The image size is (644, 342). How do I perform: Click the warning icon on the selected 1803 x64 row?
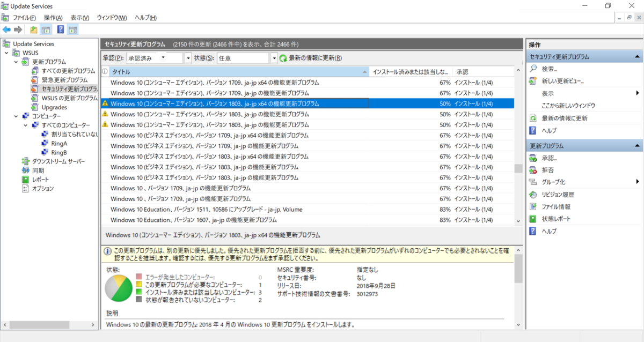pos(105,103)
